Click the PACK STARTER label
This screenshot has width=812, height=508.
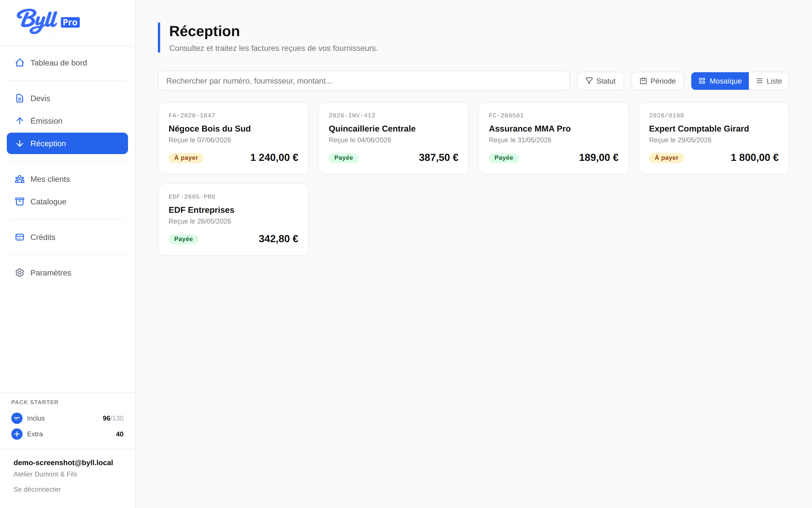click(x=35, y=402)
